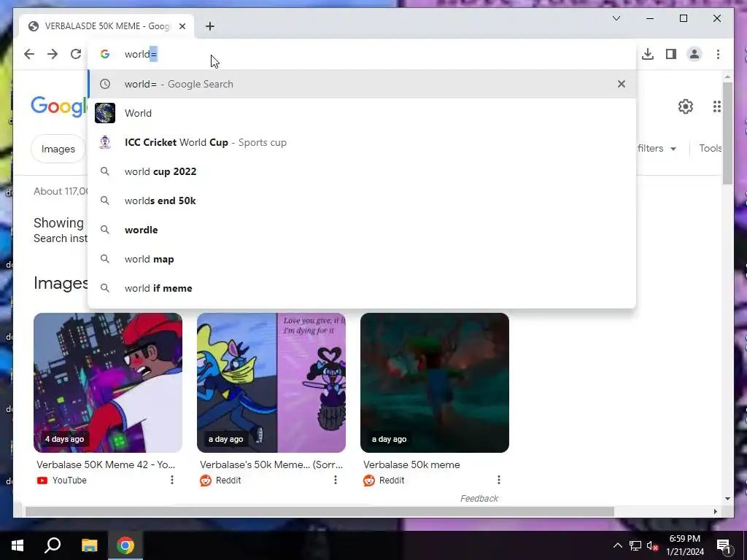This screenshot has width=747, height=560.
Task: Open the Windows Start menu
Action: (x=18, y=545)
